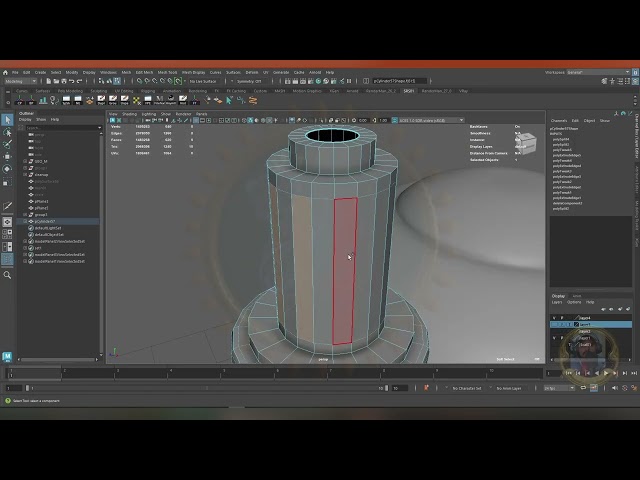Viewport: 640px width, 480px height.
Task: Click the green-outlined magnet snap icon
Action: 178,81
